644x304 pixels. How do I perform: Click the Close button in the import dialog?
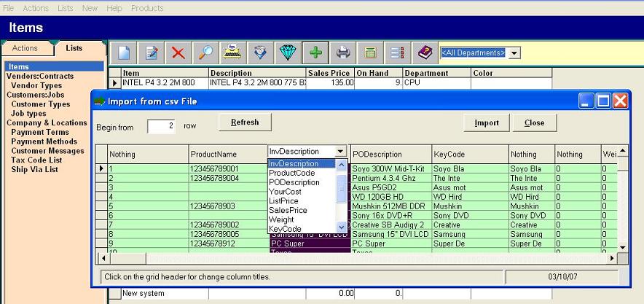pyautogui.click(x=534, y=122)
